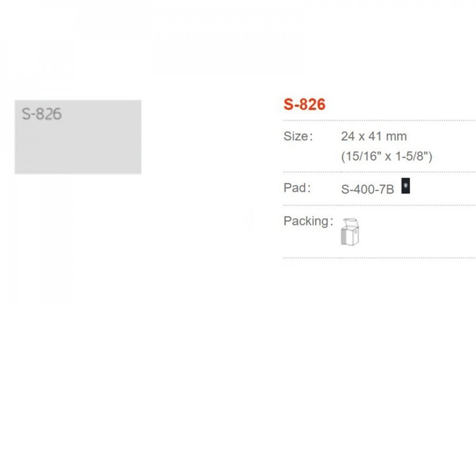476x476 pixels.
Task: Click the dotted divider below the red heading
Action: tap(379, 120)
